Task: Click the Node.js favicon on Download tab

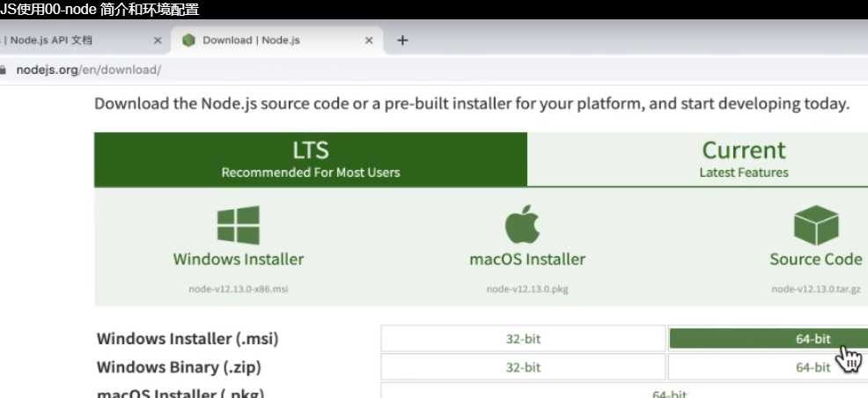Action: 188,41
